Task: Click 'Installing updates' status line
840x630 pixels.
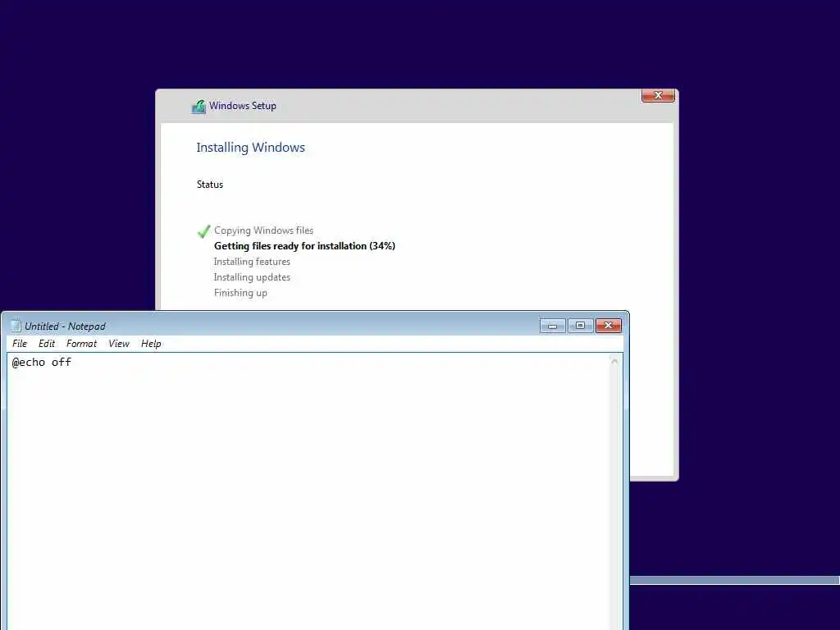Action: click(252, 277)
